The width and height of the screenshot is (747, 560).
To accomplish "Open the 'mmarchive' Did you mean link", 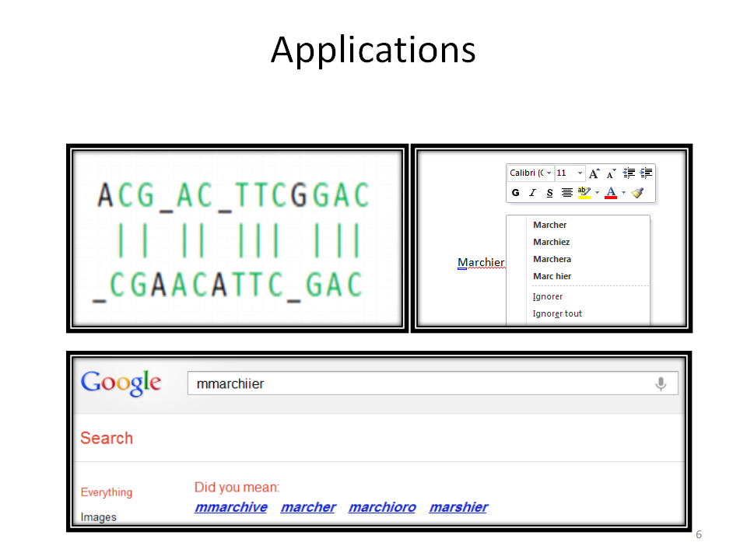I will tap(230, 507).
